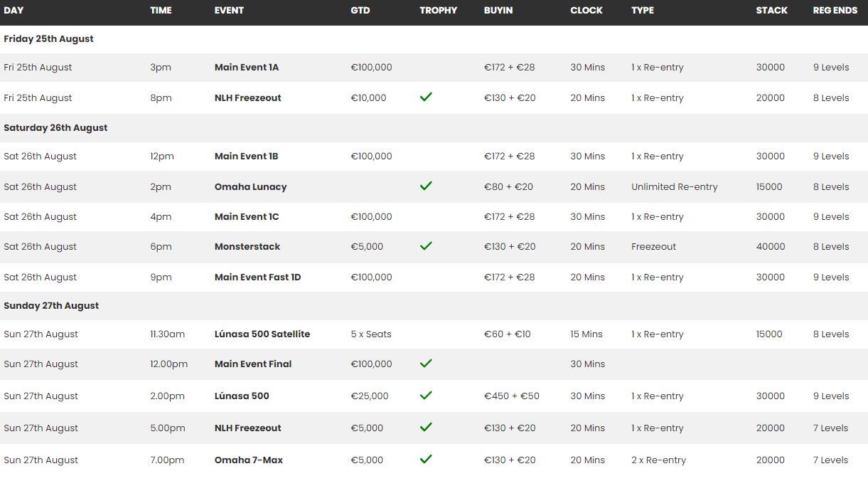The image size is (868, 486).
Task: Click the GTD column header
Action: coord(360,11)
